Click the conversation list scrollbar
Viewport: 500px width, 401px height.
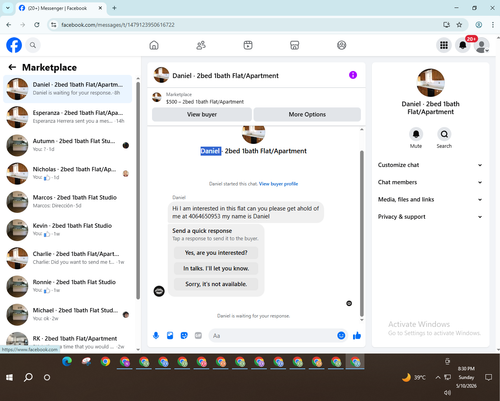[x=138, y=190]
